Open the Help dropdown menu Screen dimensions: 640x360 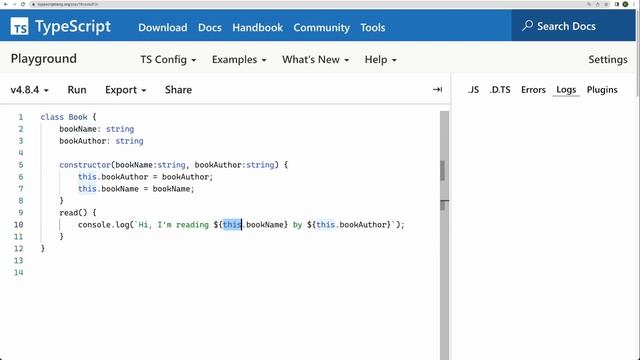point(380,60)
